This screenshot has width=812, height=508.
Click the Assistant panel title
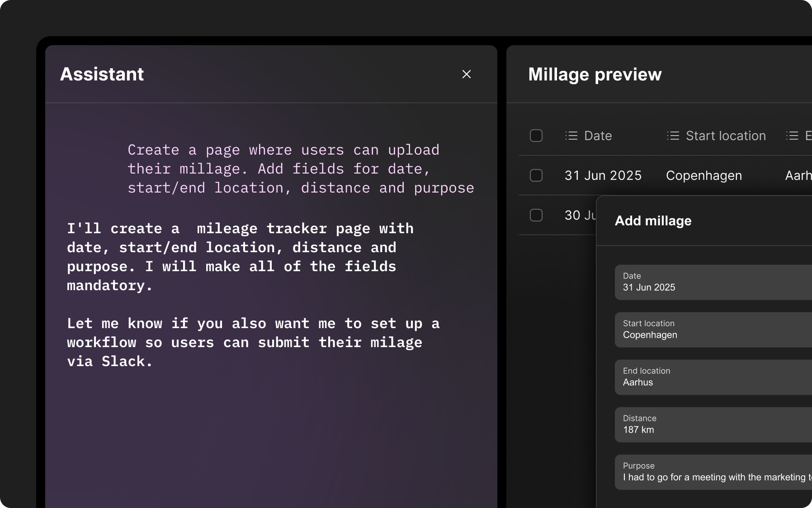point(102,74)
